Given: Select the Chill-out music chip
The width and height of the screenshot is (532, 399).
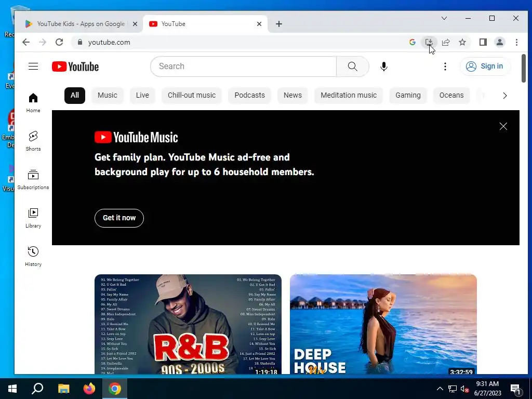Looking at the screenshot, I should [192, 96].
